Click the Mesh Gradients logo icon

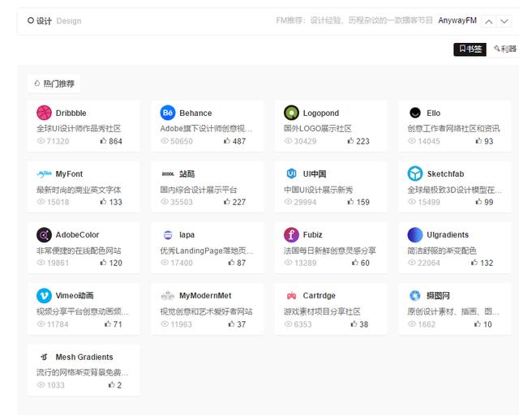click(44, 357)
